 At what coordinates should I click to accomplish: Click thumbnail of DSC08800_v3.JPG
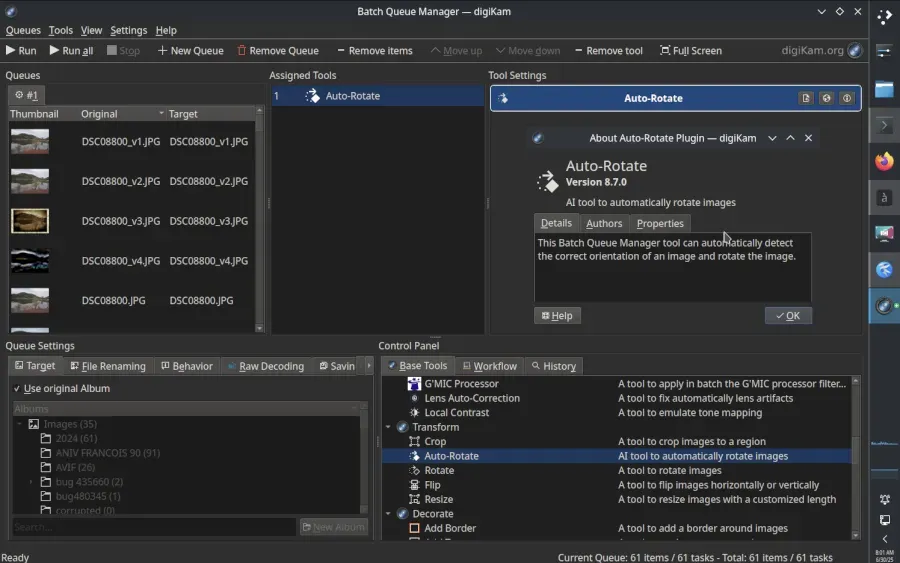tap(30, 221)
